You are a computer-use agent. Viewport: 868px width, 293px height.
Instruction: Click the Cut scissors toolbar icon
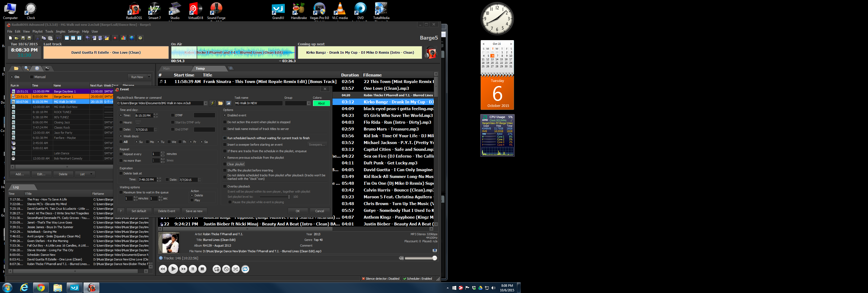[x=37, y=38]
